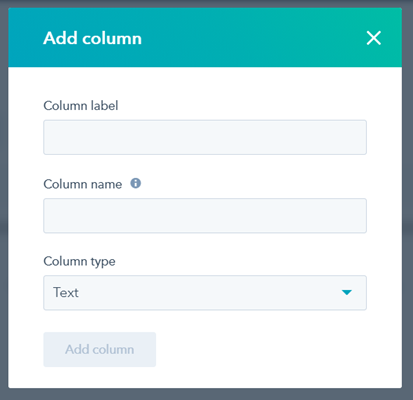Click the "Column type" field label text
413x400 pixels.
tap(79, 261)
